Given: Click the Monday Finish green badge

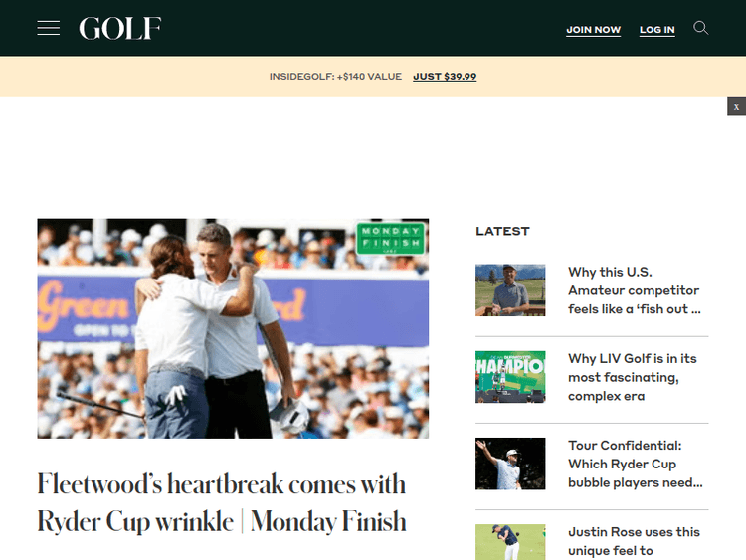Looking at the screenshot, I should (391, 240).
